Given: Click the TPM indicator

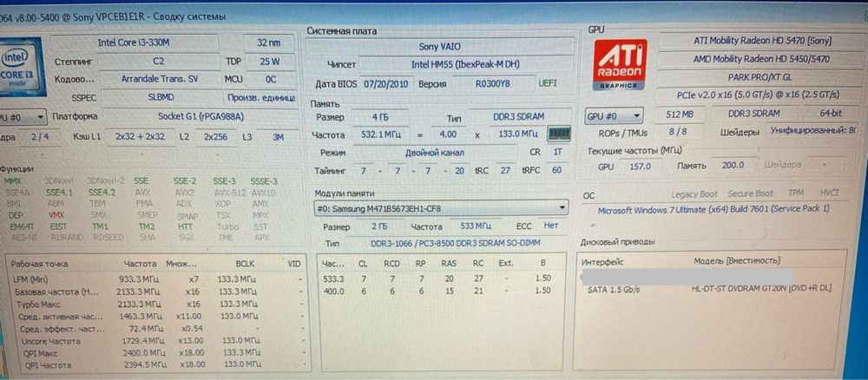Looking at the screenshot, I should 796,193.
